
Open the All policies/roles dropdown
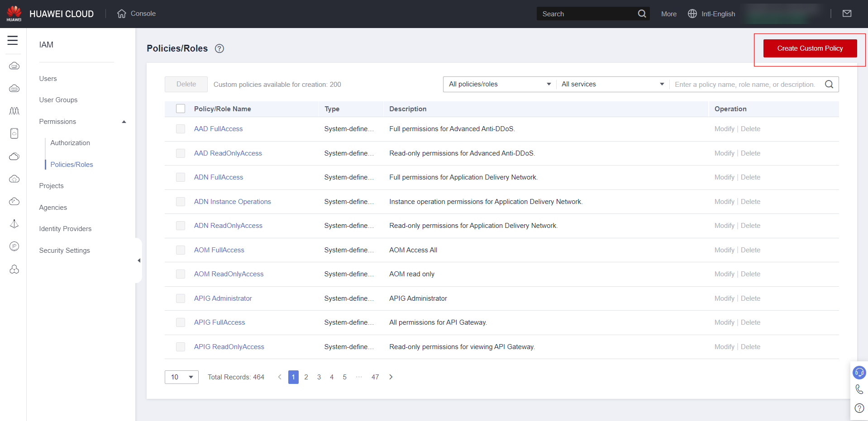[499, 84]
